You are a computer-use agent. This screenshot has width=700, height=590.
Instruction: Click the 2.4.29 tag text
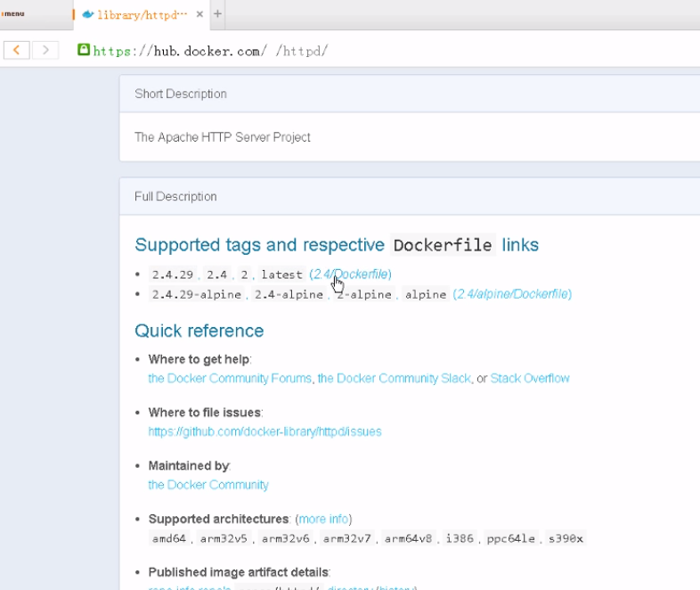[172, 275]
